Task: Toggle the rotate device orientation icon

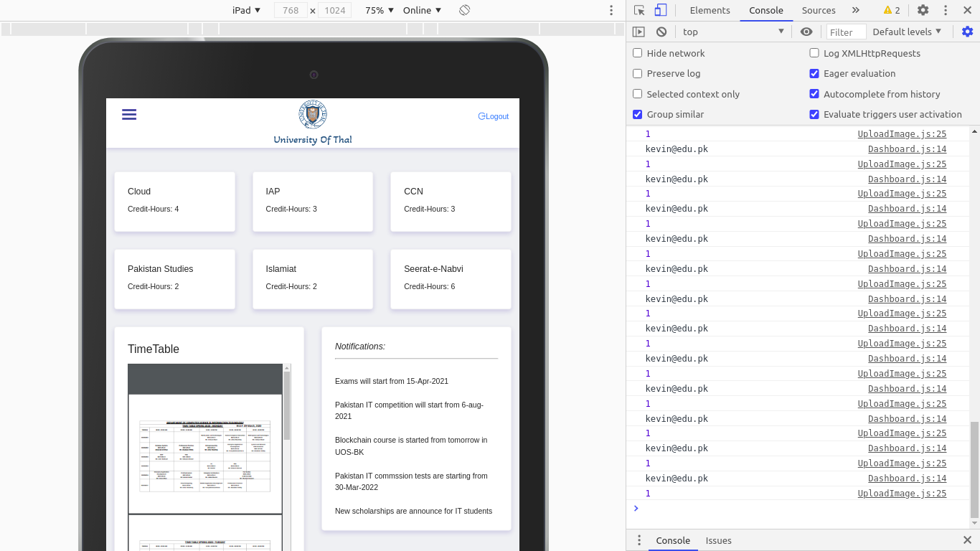Action: (465, 10)
